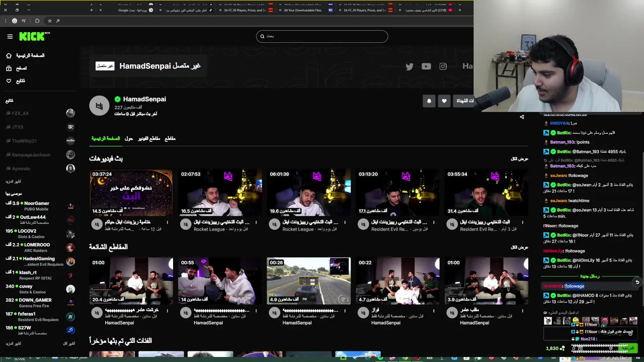The image size is (644, 362).
Task: Play the 00:26 driving clip
Action: (309, 281)
